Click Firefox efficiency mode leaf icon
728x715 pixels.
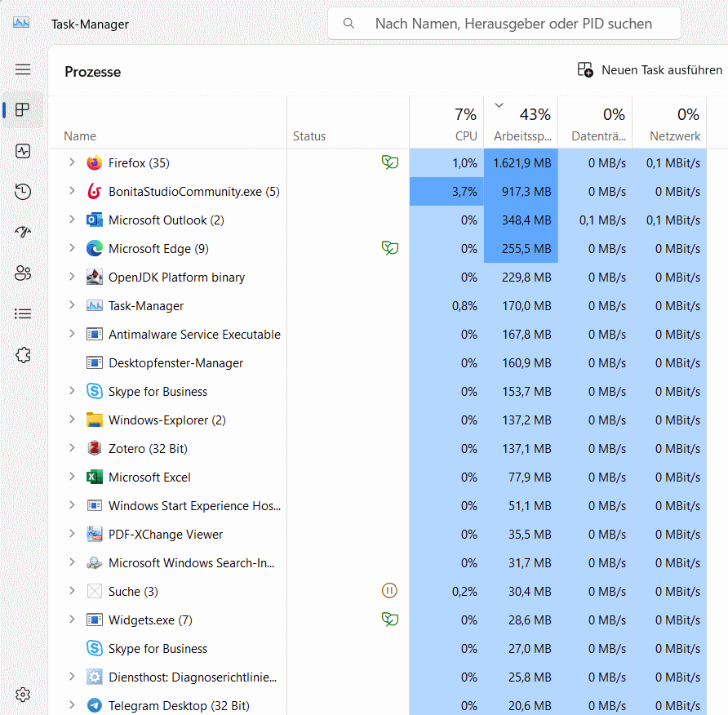click(389, 162)
